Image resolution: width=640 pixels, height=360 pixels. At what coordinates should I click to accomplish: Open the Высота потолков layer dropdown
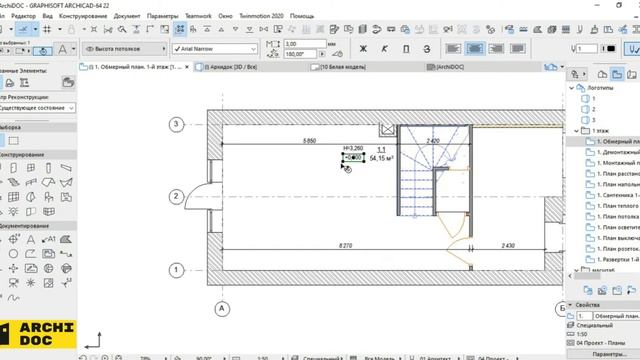click(x=125, y=49)
